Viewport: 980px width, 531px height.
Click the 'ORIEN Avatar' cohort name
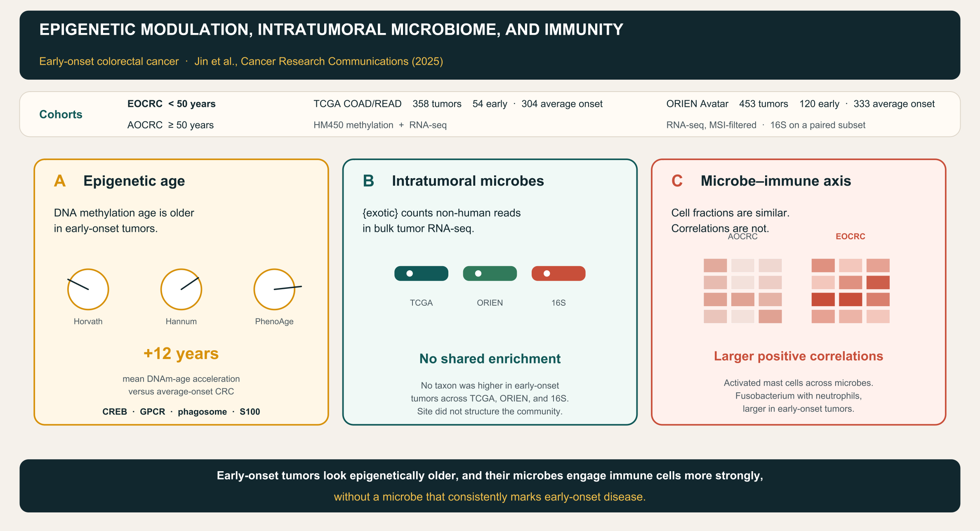697,104
